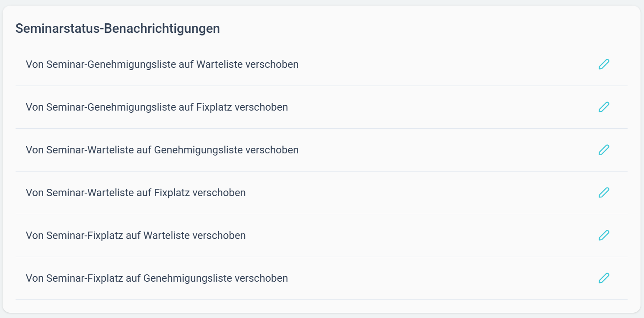Open the last notification's edit pencil
644x318 pixels.
(604, 278)
